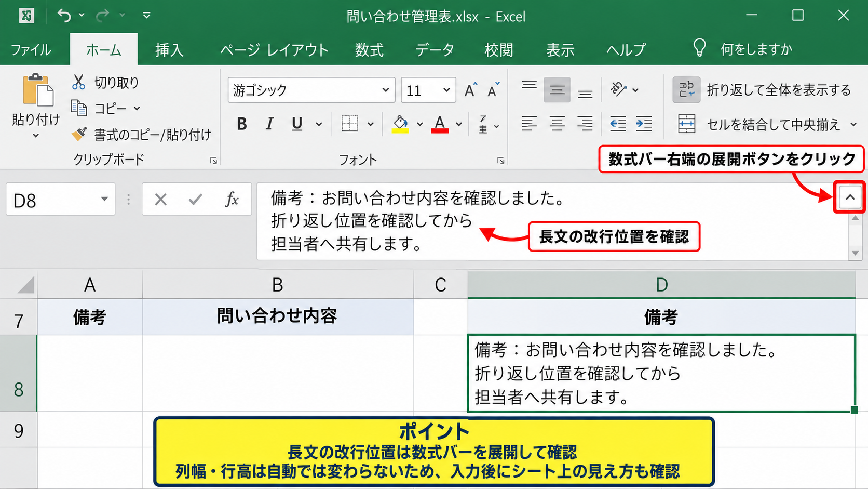
Task: Open the font color dropdown arrow
Action: point(459,124)
